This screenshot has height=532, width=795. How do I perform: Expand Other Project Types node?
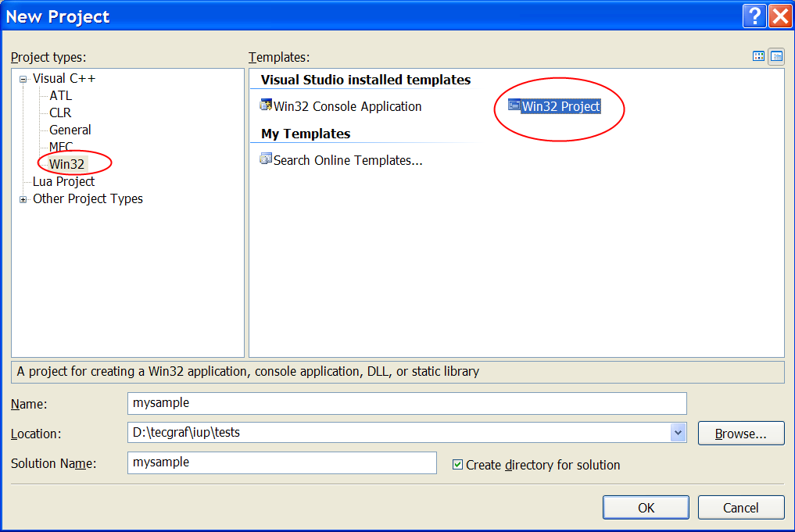(x=23, y=200)
